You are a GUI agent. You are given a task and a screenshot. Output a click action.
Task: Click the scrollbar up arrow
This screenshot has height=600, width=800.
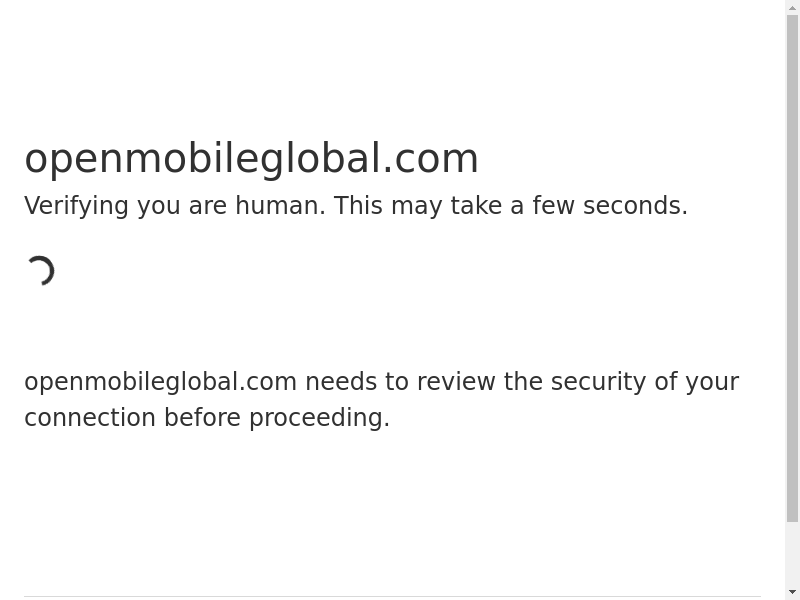pyautogui.click(x=792, y=8)
